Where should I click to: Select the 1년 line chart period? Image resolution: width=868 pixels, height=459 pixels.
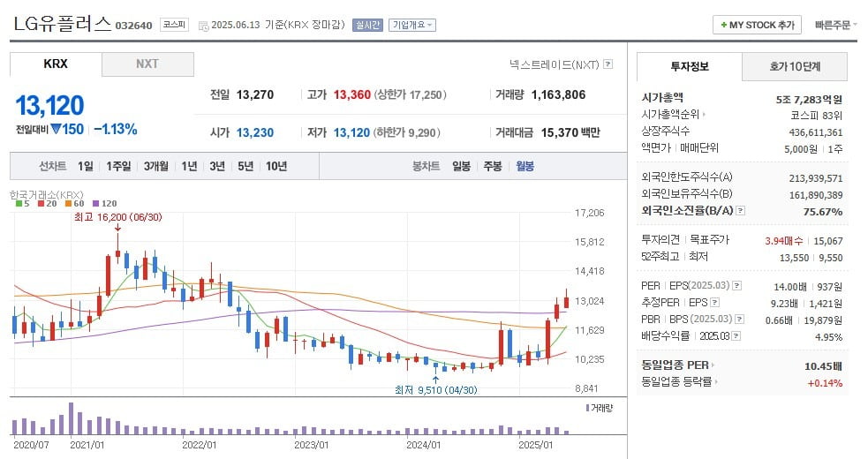pyautogui.click(x=189, y=166)
